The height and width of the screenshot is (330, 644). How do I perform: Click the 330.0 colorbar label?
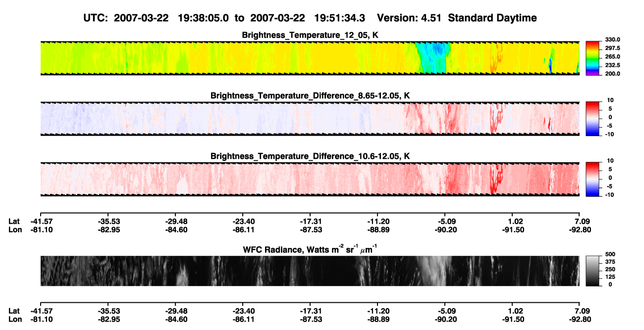pos(612,40)
